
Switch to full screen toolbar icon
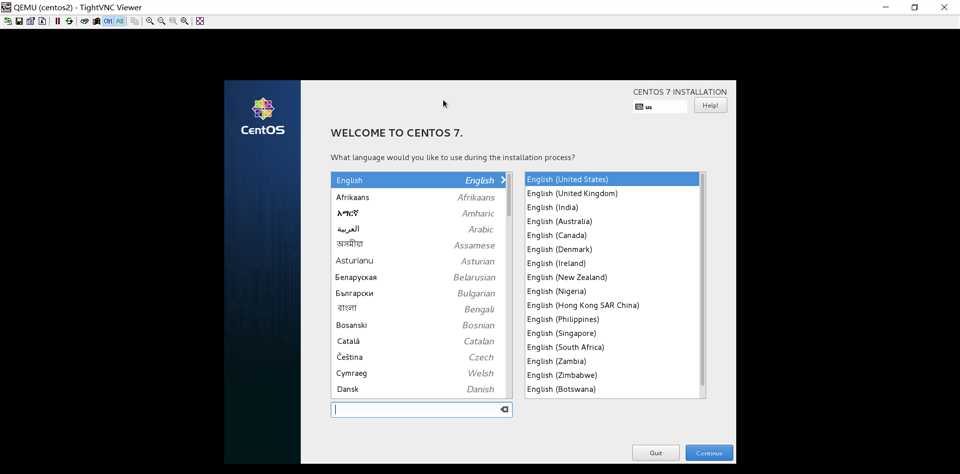(200, 21)
